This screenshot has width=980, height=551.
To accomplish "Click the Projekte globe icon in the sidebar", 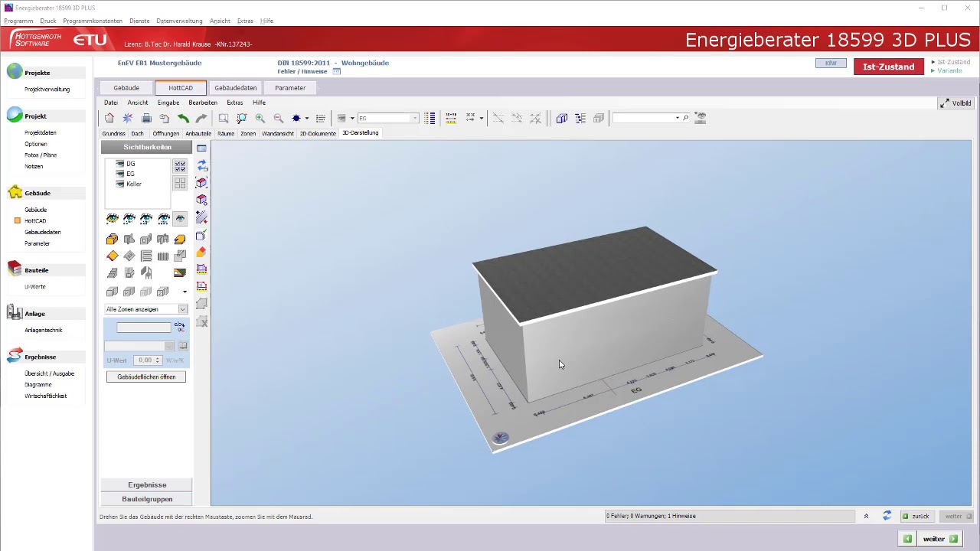I will pyautogui.click(x=15, y=72).
